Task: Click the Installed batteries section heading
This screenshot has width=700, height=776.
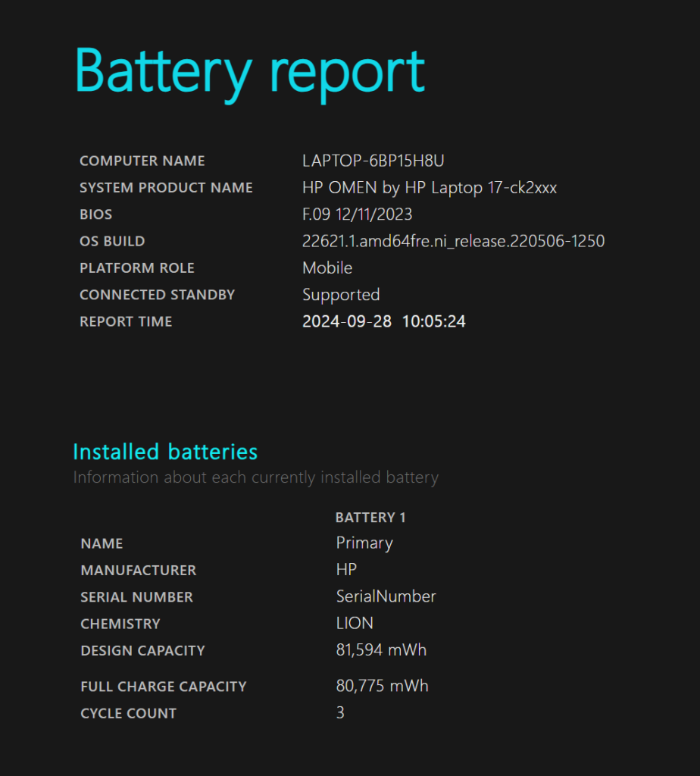Action: [165, 452]
